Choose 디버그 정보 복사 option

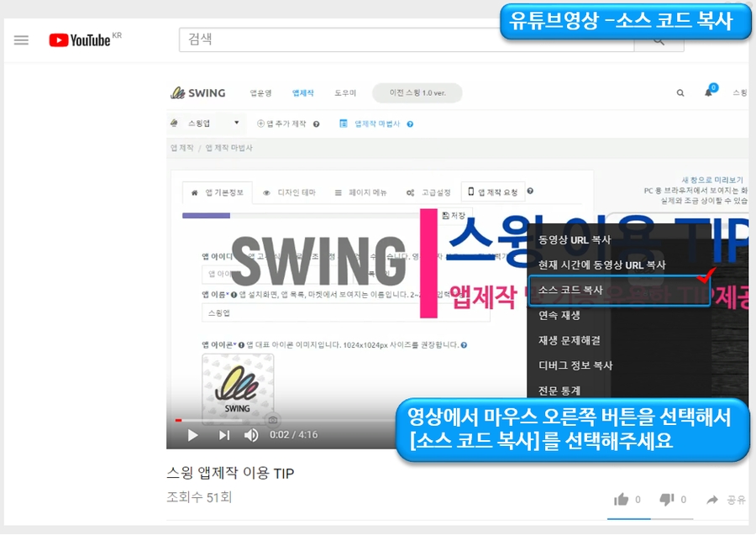point(575,365)
